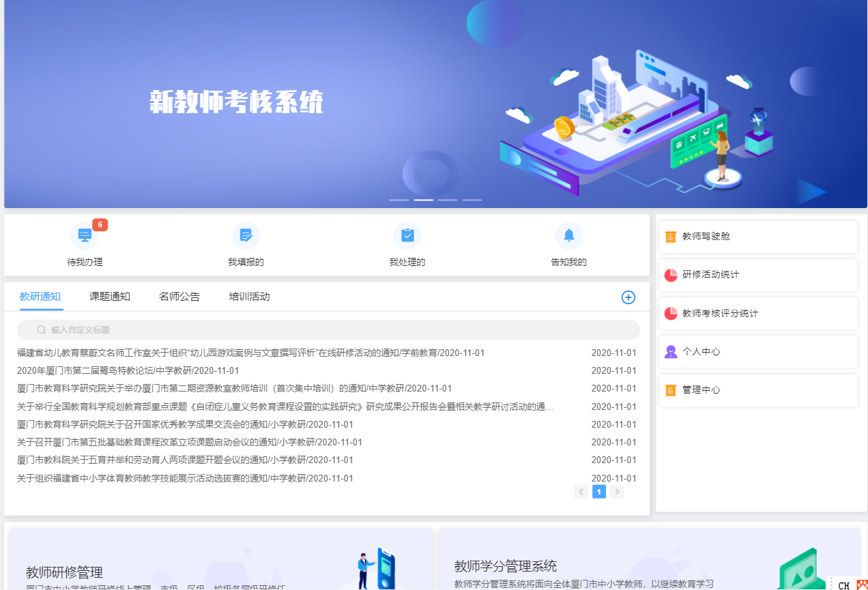Image resolution: width=868 pixels, height=590 pixels.
Task: Switch to the 课题通知 tab
Action: click(109, 297)
